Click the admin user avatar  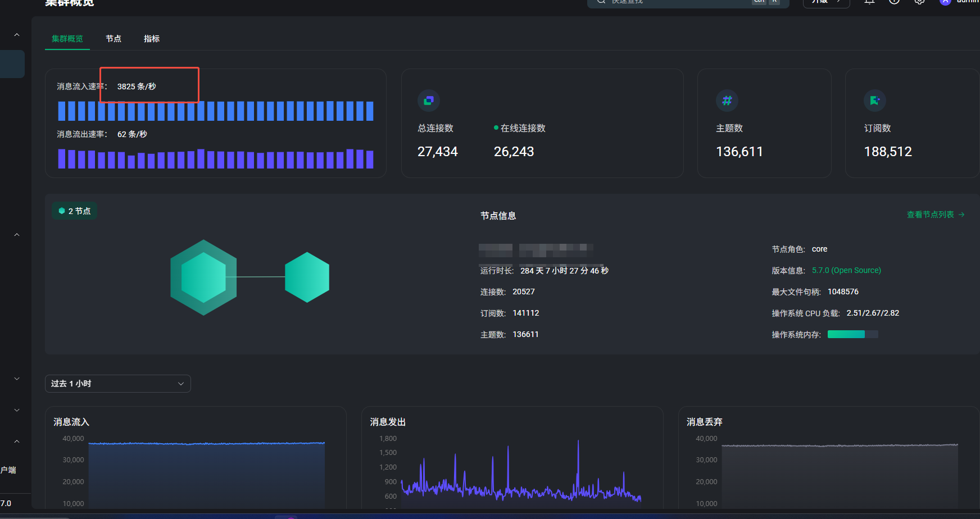click(x=945, y=2)
